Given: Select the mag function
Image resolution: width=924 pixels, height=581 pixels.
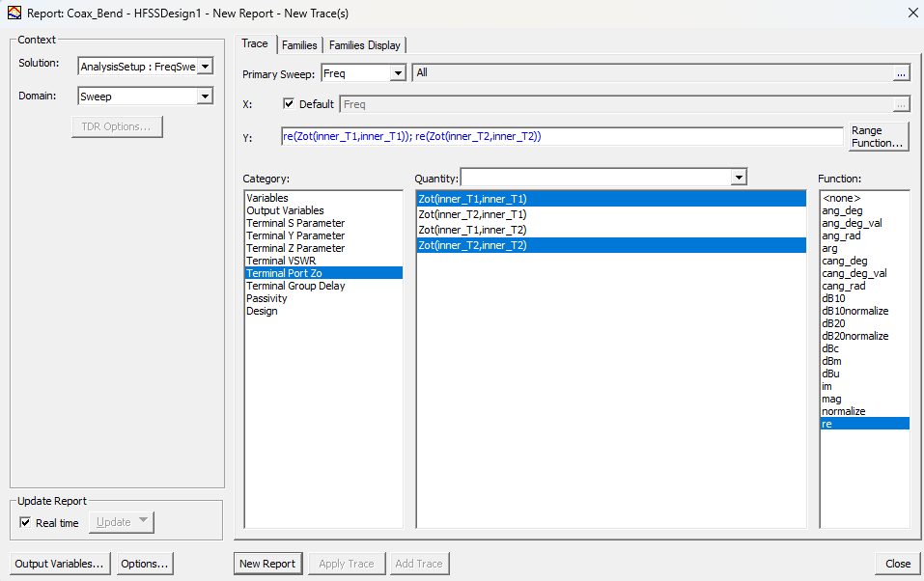Looking at the screenshot, I should click(x=831, y=399).
